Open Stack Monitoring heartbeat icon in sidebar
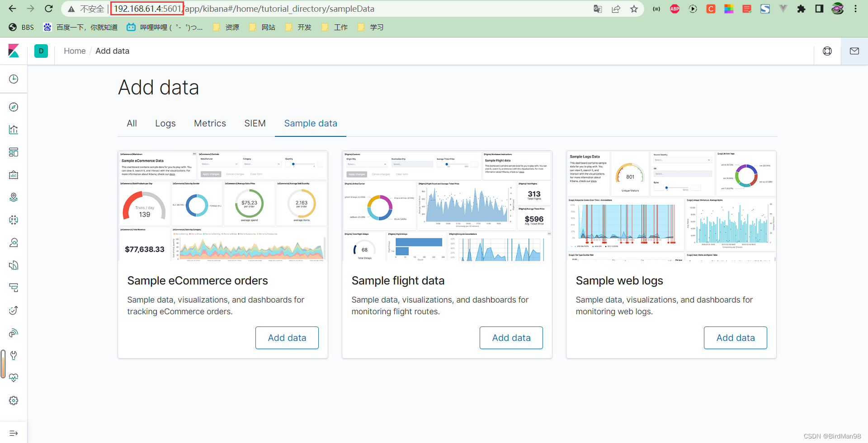The width and height of the screenshot is (868, 443). click(14, 378)
